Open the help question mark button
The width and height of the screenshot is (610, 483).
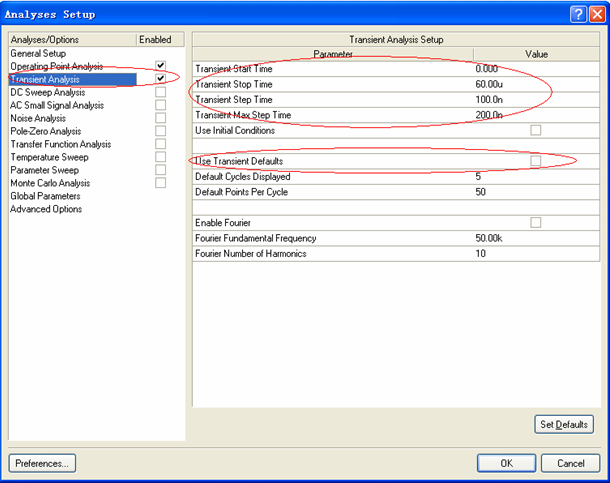tap(578, 14)
